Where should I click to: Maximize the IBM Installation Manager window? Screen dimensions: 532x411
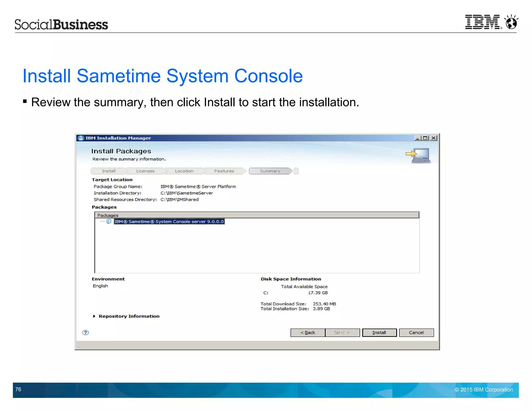(425, 138)
